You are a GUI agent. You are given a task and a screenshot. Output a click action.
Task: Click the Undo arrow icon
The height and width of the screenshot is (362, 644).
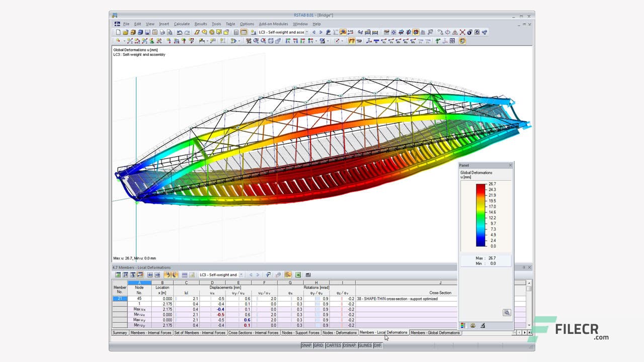(180, 32)
